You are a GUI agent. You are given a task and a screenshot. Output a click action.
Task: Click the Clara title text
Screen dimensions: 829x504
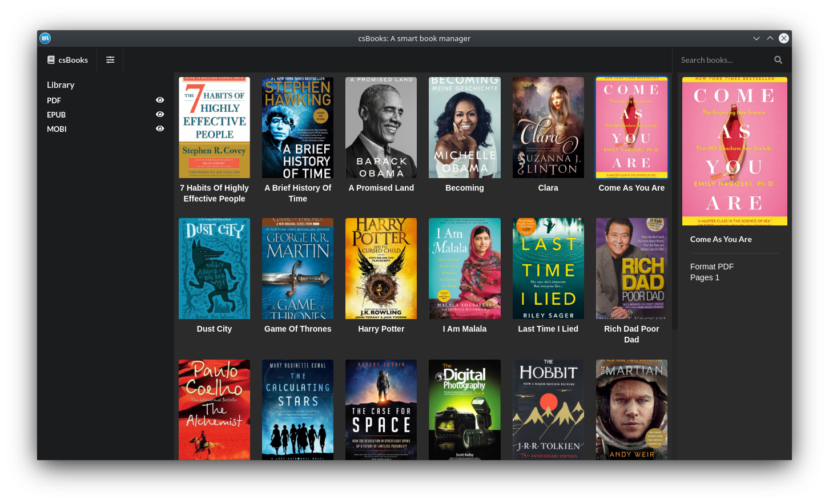(548, 188)
